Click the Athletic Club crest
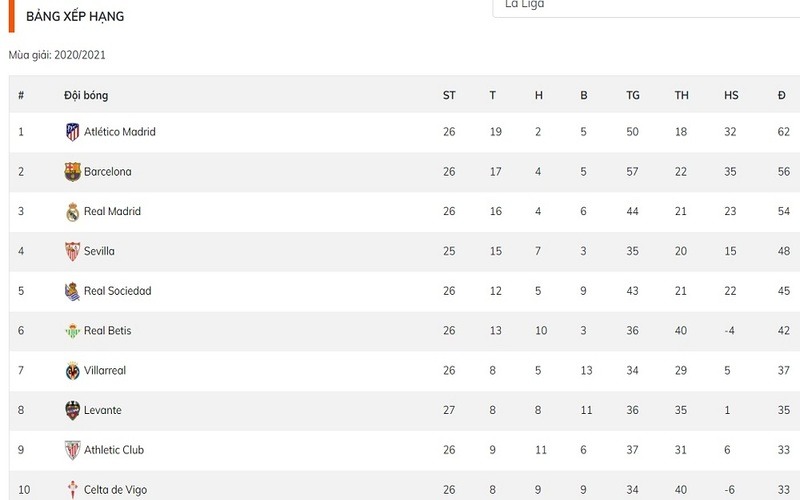The image size is (800, 500). click(72, 450)
